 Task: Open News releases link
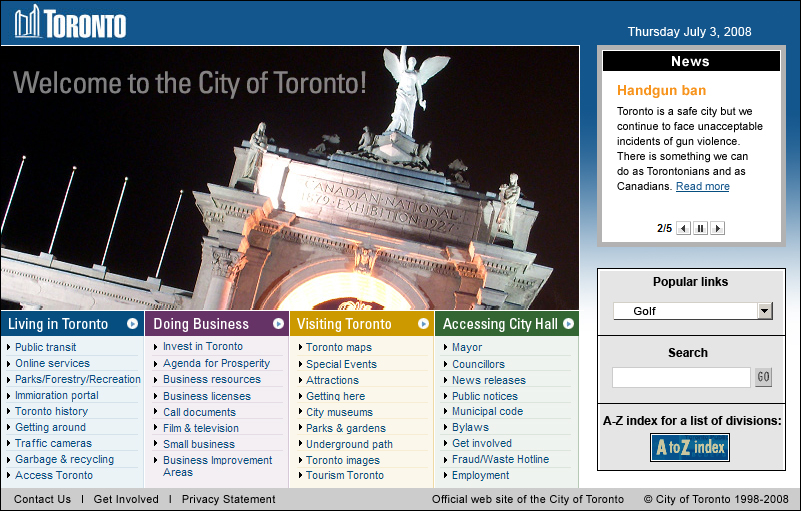[489, 380]
